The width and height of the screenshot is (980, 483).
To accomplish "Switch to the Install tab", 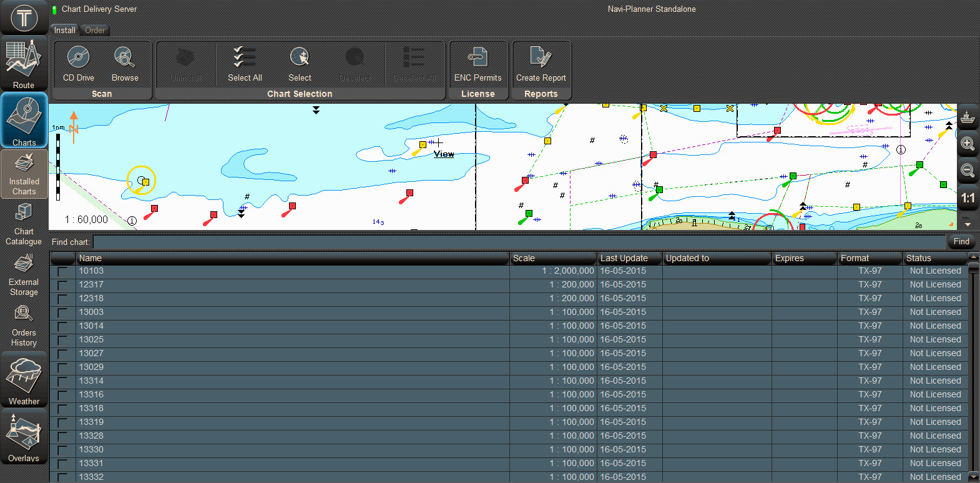I will [x=64, y=30].
